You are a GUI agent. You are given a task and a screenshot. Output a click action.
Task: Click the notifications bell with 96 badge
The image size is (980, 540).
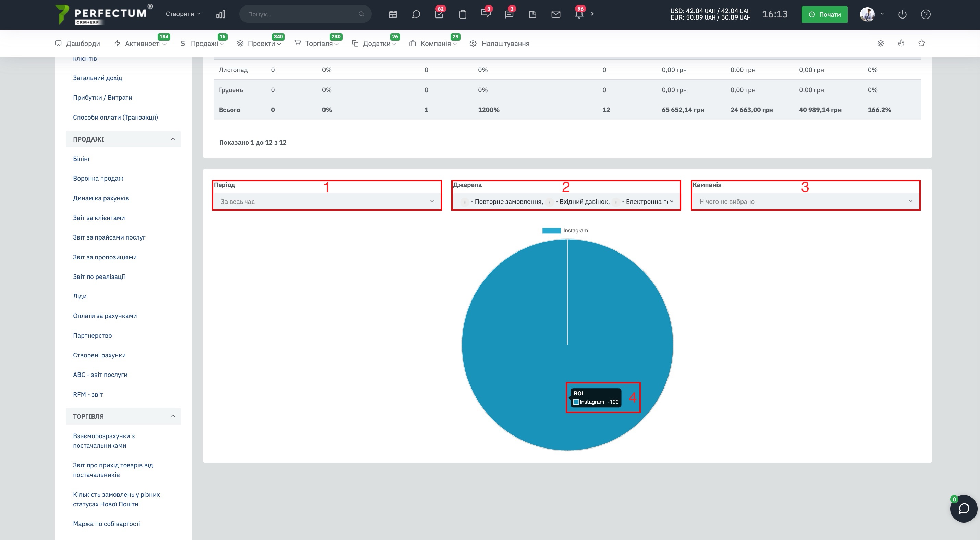coord(579,14)
